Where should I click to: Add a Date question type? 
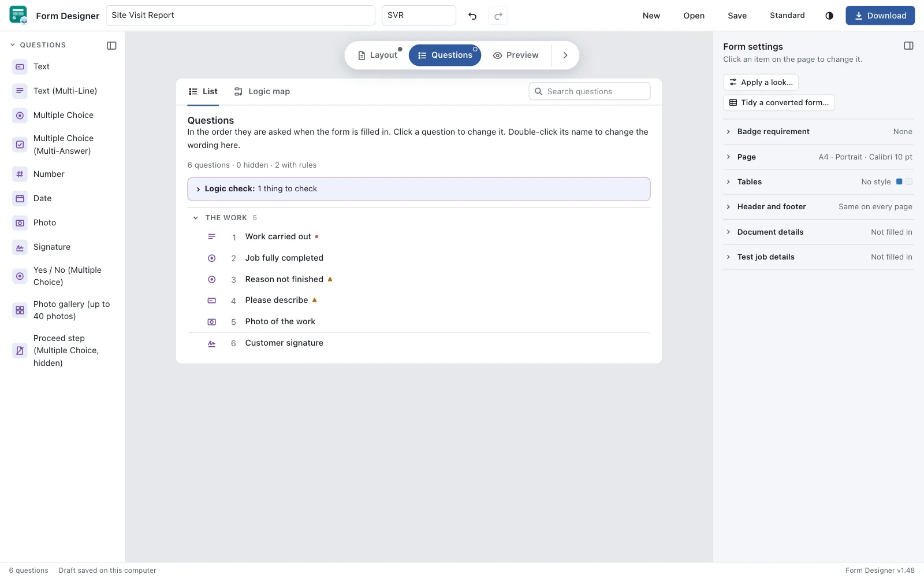click(62, 198)
